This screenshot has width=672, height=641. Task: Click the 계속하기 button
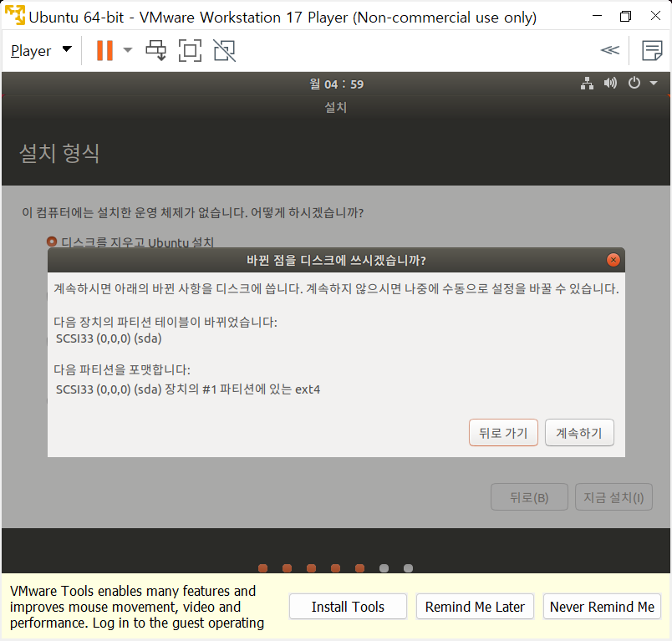pos(579,433)
